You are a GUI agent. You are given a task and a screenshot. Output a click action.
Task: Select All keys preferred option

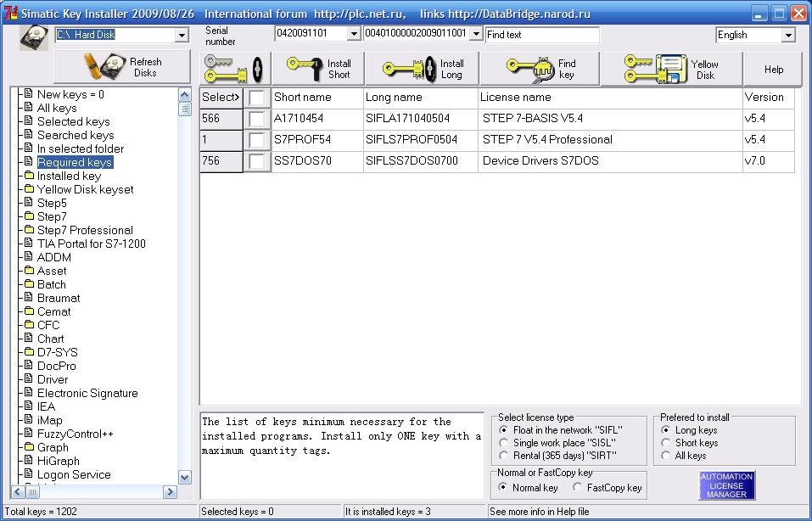click(x=666, y=456)
